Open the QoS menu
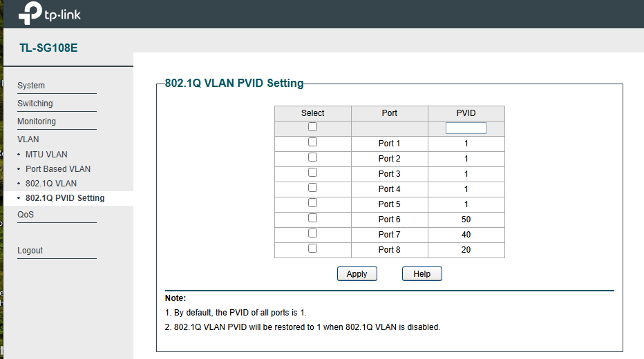 point(26,215)
